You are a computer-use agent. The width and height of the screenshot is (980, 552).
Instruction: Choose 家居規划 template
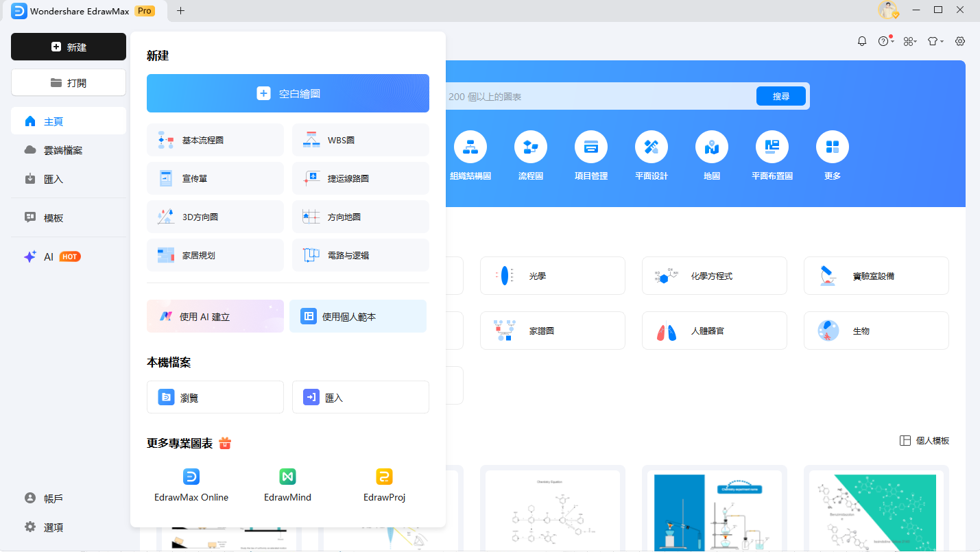(215, 255)
